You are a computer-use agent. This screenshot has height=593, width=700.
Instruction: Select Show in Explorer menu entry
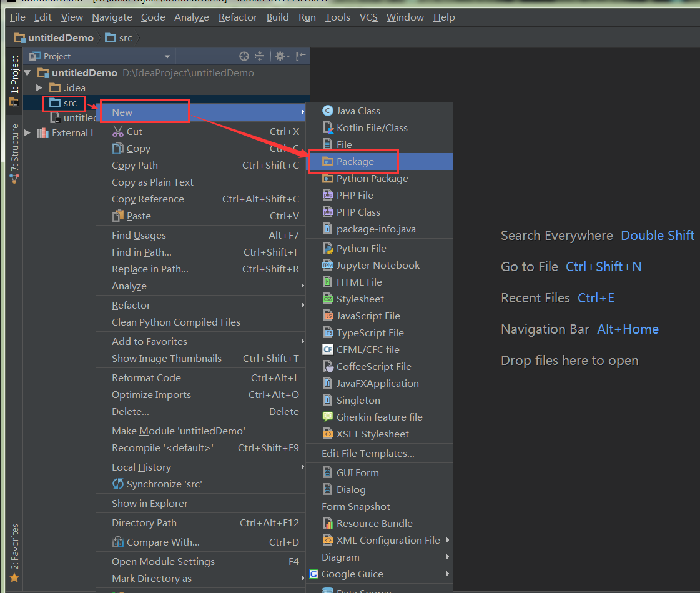coord(150,504)
